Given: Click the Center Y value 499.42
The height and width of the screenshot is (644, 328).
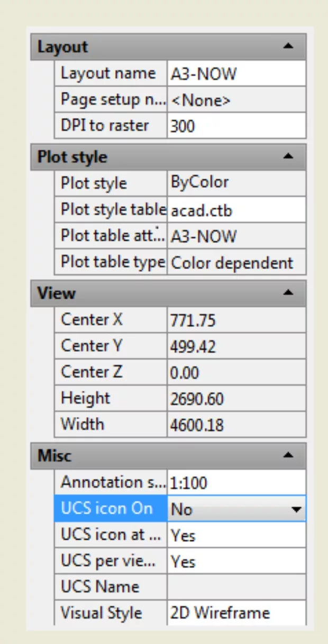Looking at the screenshot, I should 236,346.
